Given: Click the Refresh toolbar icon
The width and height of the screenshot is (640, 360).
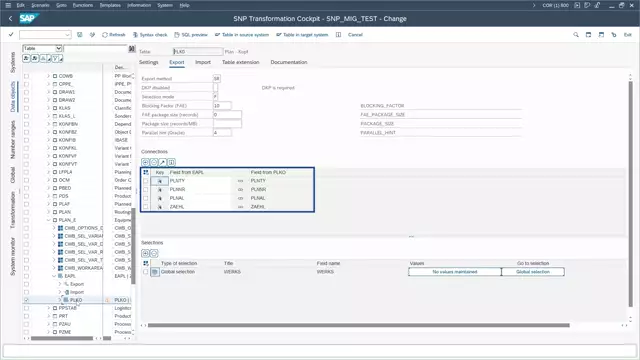Looking at the screenshot, I should [x=113, y=35].
